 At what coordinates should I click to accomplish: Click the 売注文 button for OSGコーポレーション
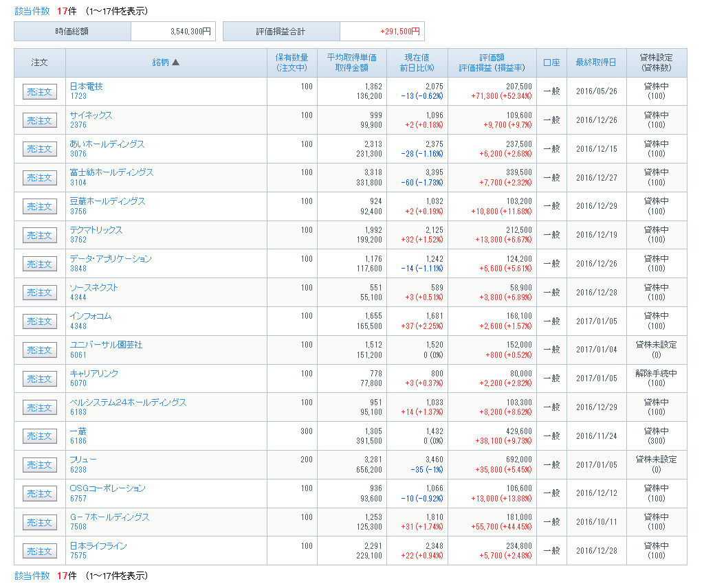coord(40,493)
